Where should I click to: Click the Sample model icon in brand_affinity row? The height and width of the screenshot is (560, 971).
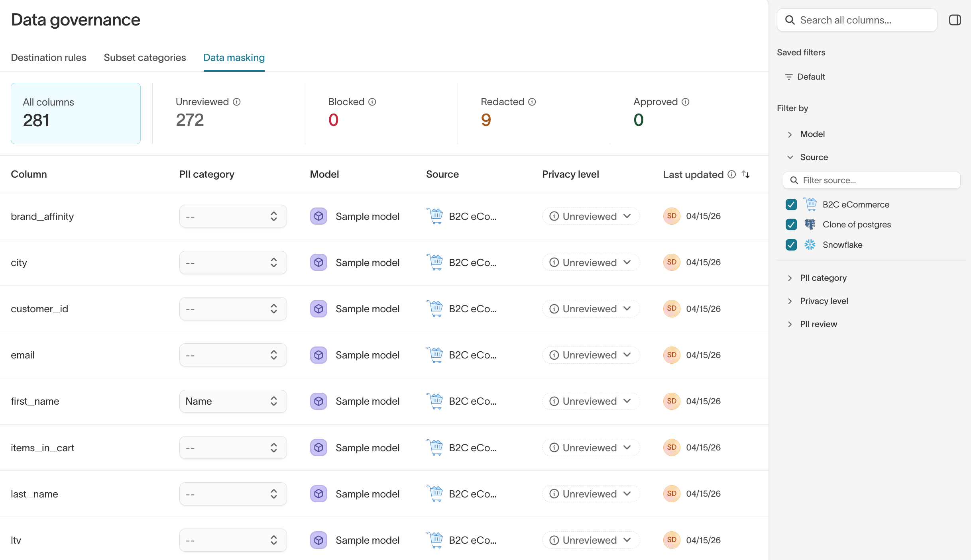319,216
